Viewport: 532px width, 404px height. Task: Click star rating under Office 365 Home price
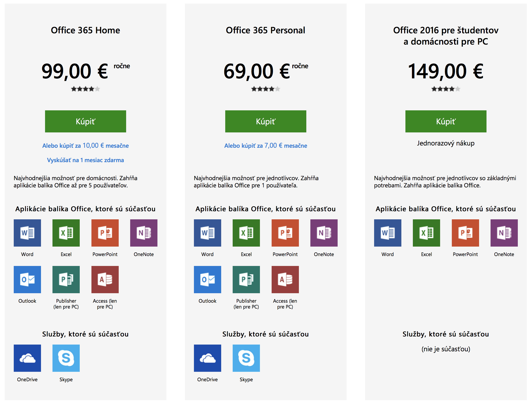click(x=85, y=89)
